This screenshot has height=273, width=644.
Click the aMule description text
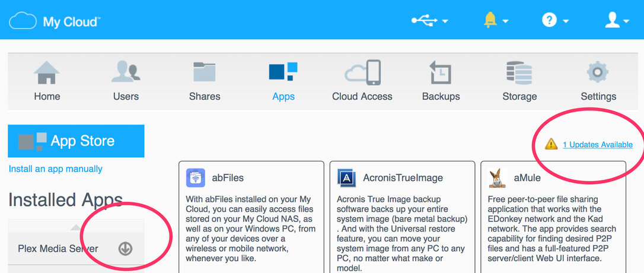[x=553, y=228]
